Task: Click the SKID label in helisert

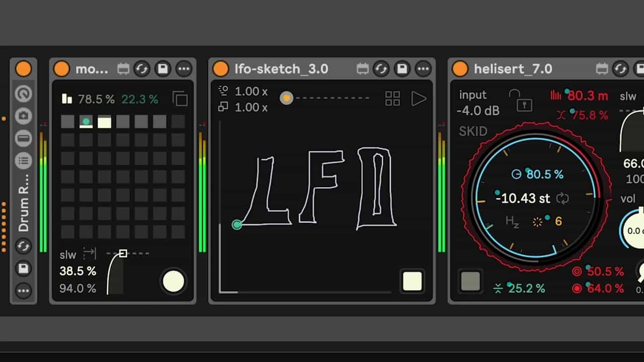Action: click(x=473, y=132)
